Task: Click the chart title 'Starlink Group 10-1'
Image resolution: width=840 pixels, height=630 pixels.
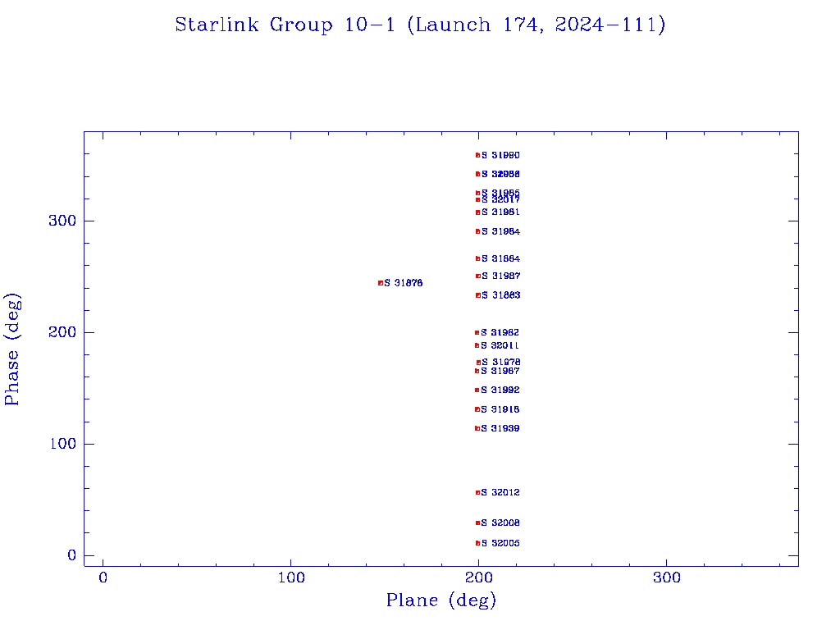Action: click(285, 25)
